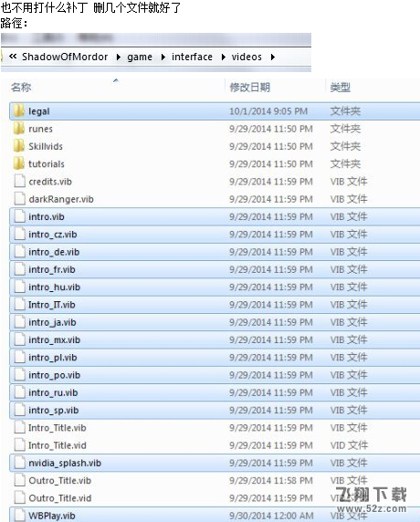Select the file name Intro_IT.vib
The height and width of the screenshot is (522, 420).
point(52,305)
